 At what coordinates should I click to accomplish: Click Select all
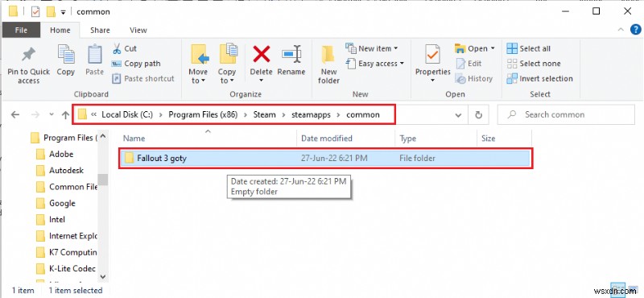529,48
